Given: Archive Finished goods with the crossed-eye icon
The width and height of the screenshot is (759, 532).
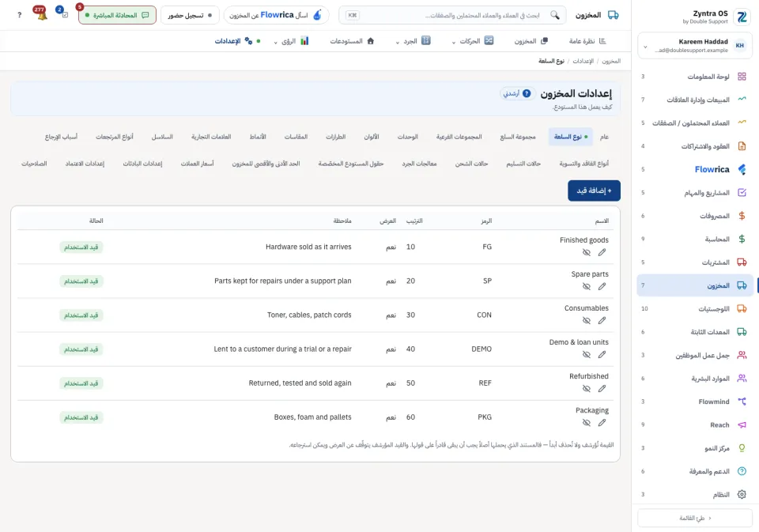Looking at the screenshot, I should 586,252.
